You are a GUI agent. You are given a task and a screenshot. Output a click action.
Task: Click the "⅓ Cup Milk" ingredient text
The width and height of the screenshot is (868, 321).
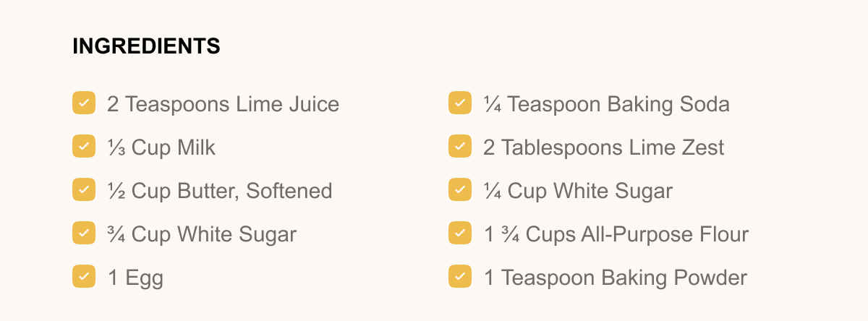[x=161, y=147]
